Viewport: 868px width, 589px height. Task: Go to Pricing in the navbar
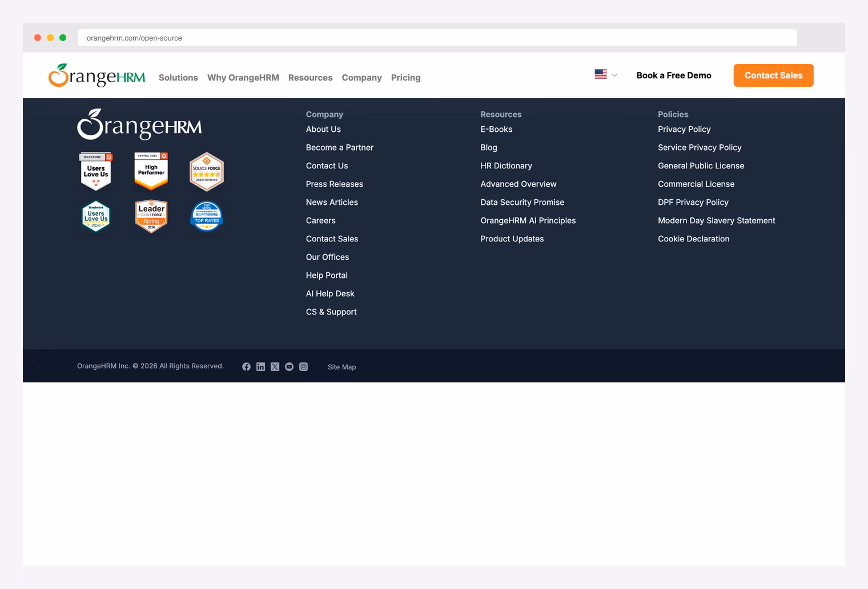tap(405, 78)
